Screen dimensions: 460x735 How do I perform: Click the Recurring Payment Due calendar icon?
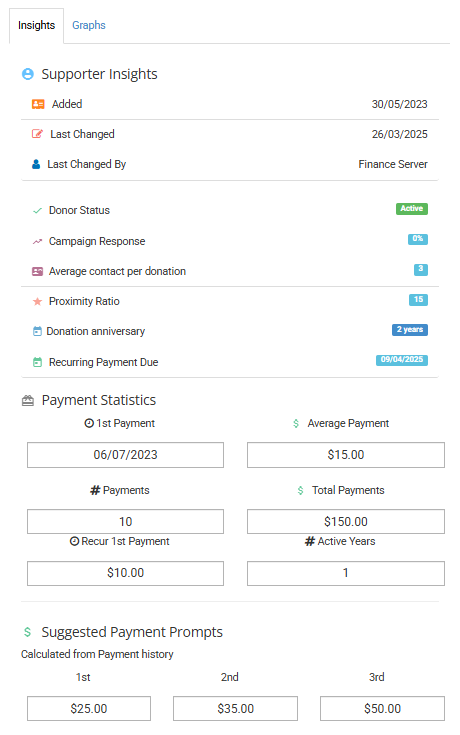click(x=38, y=362)
